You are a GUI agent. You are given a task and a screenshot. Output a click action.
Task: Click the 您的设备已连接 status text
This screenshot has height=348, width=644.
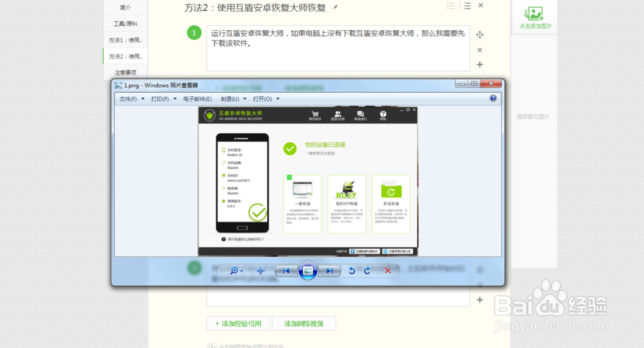click(325, 145)
